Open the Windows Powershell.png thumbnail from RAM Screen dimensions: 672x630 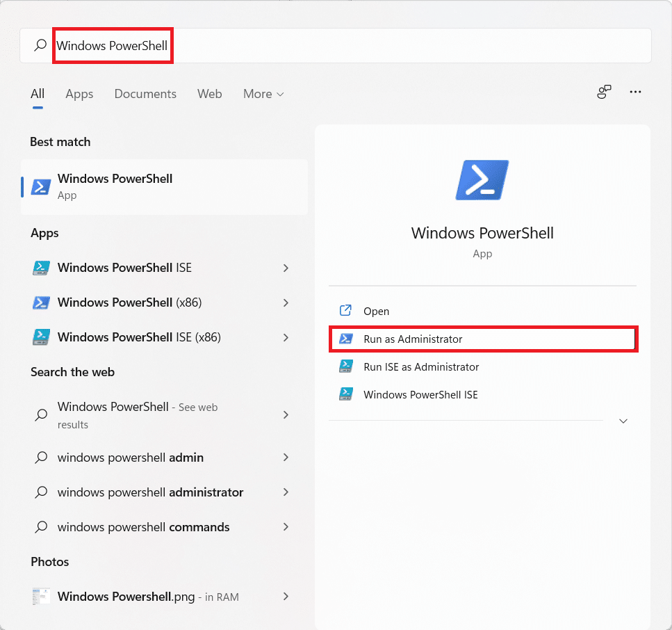click(x=40, y=596)
